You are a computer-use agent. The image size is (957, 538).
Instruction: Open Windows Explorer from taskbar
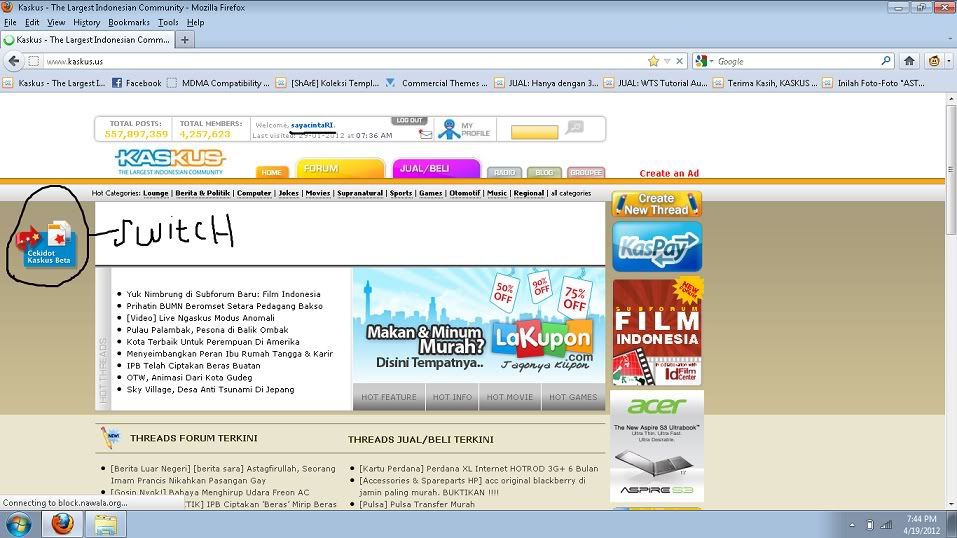tap(106, 524)
